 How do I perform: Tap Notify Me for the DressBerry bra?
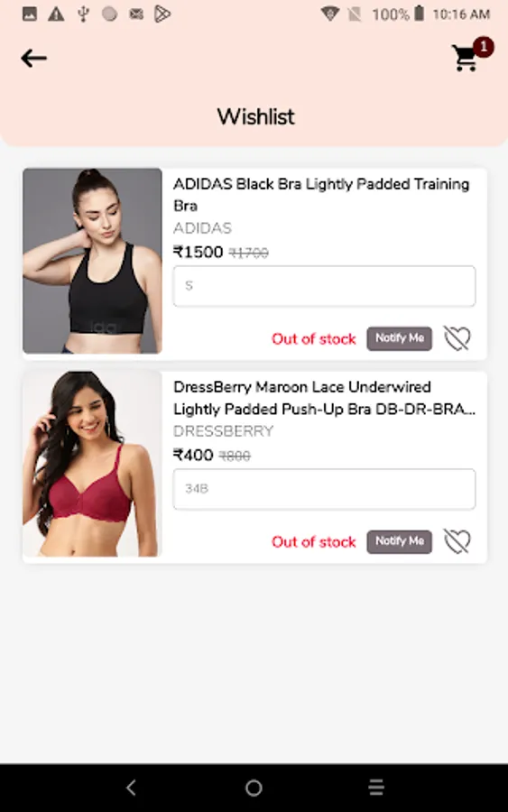click(399, 541)
